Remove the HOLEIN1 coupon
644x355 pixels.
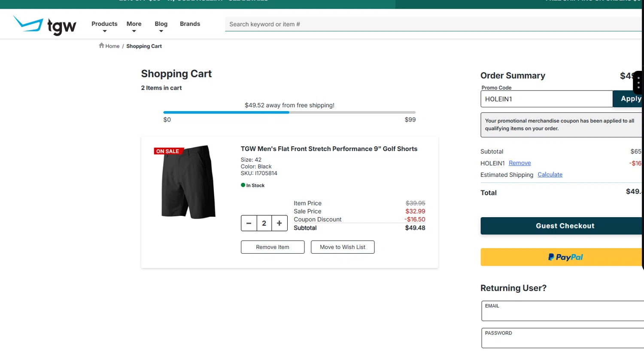[520, 163]
